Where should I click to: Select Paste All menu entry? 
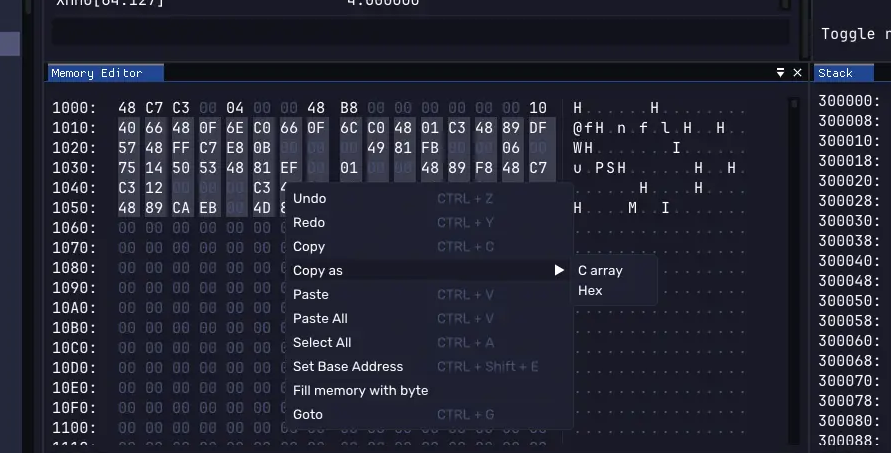[x=320, y=318]
